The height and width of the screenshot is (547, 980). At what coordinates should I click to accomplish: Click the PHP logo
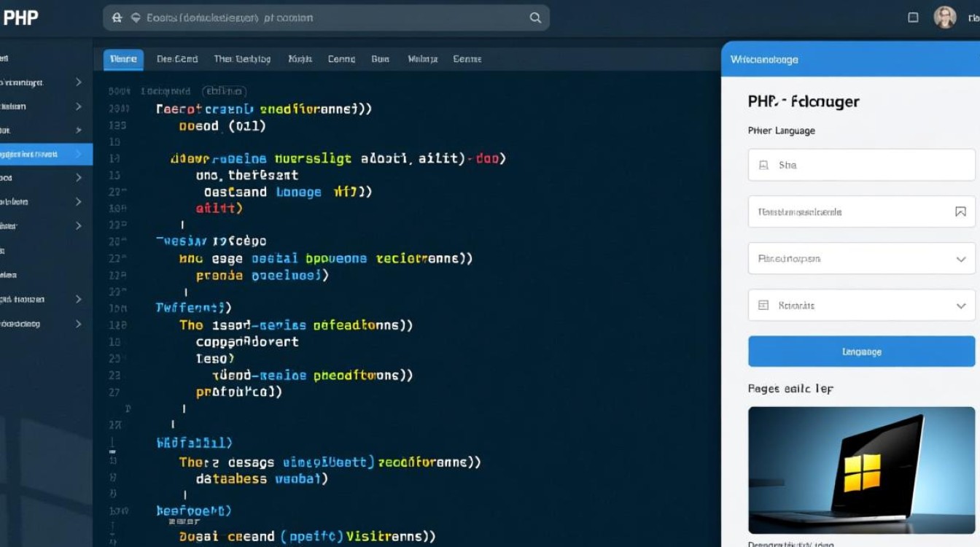[x=20, y=18]
